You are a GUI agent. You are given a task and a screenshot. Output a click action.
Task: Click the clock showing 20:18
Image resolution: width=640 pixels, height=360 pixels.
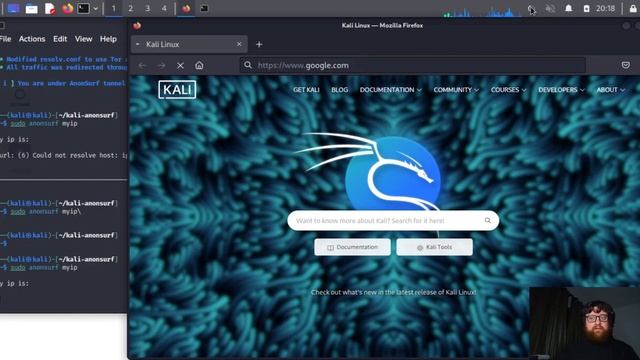tap(605, 9)
